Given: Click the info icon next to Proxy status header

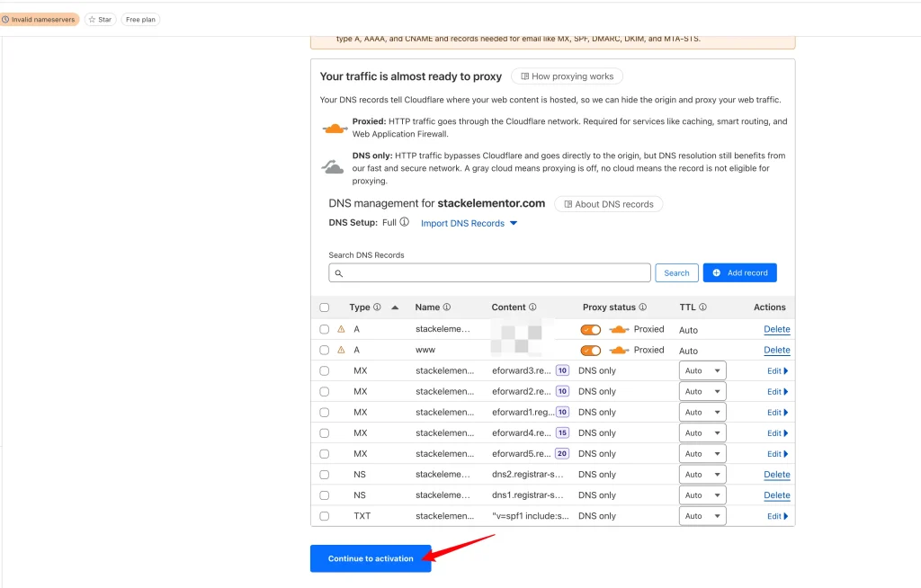Looking at the screenshot, I should 642,307.
